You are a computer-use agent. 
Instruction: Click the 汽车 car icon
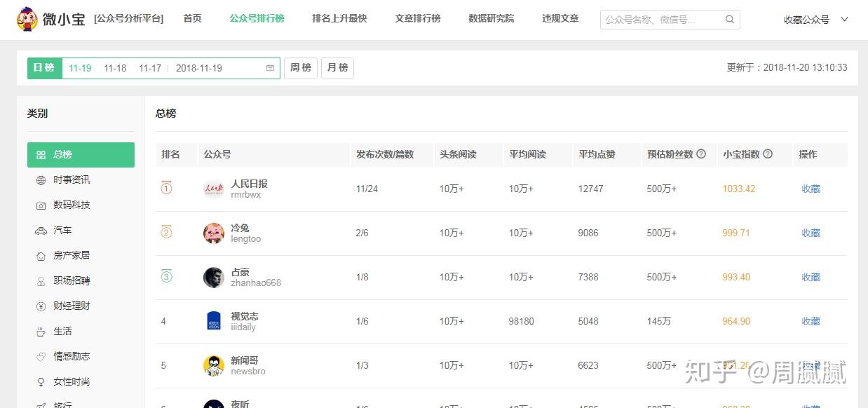tap(41, 231)
